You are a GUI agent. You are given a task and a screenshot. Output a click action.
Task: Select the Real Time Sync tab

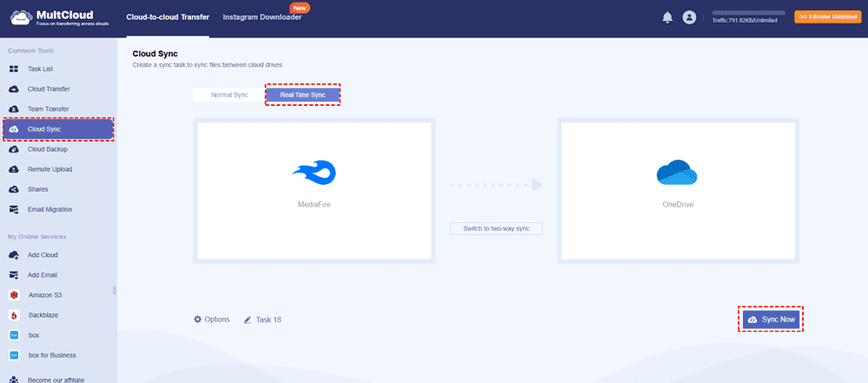pyautogui.click(x=303, y=95)
